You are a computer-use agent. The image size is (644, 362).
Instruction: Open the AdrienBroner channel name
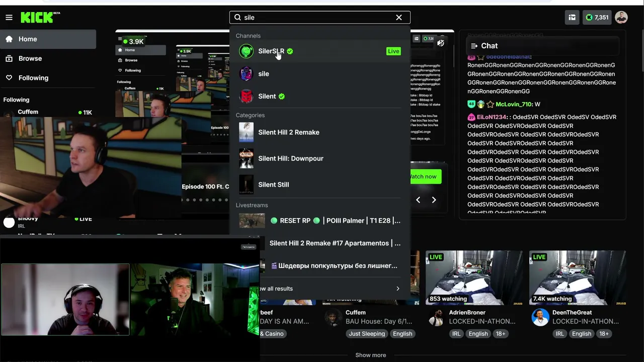(467, 313)
